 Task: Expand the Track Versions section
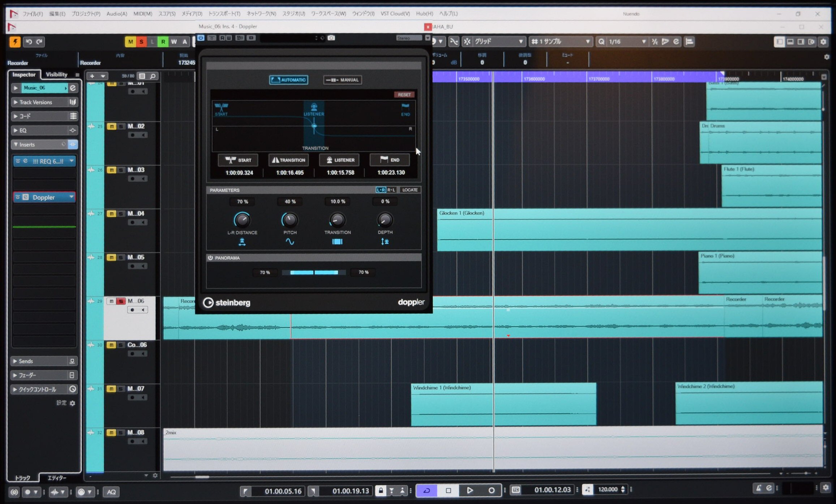coord(16,102)
